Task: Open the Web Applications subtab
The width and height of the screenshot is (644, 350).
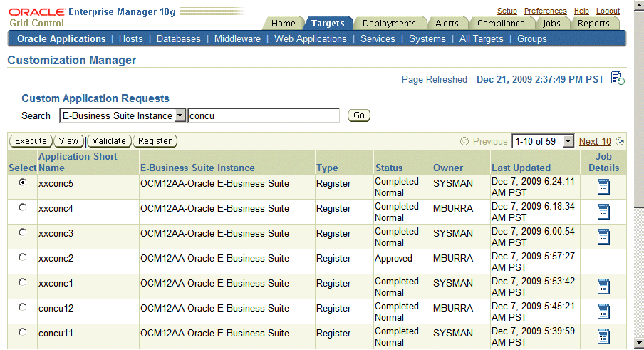Action: pyautogui.click(x=311, y=39)
